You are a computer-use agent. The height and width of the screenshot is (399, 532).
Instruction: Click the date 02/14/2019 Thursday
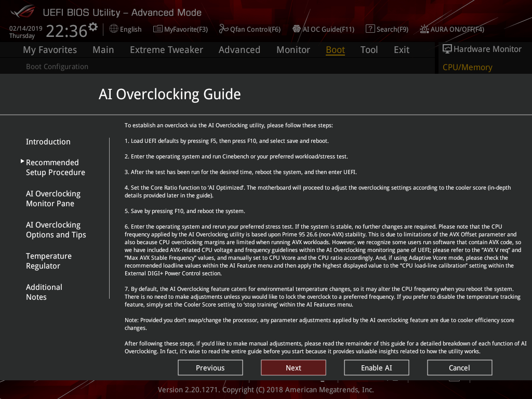pyautogui.click(x=26, y=32)
